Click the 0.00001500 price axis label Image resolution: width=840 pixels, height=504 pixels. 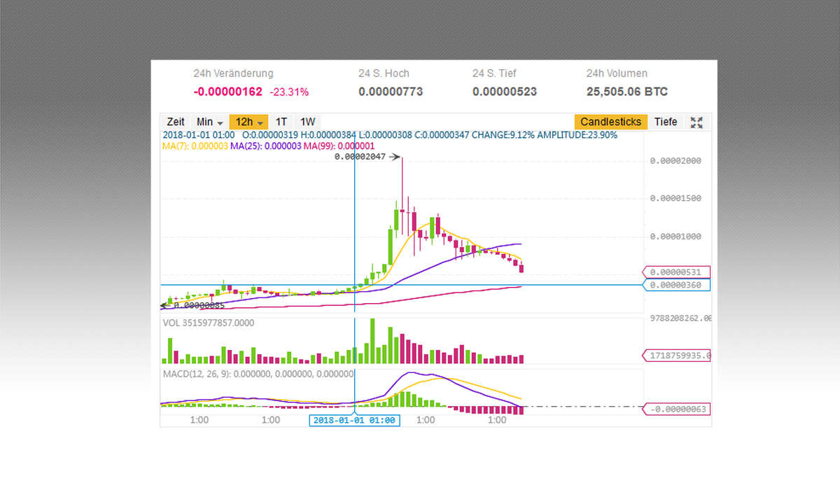pyautogui.click(x=675, y=199)
